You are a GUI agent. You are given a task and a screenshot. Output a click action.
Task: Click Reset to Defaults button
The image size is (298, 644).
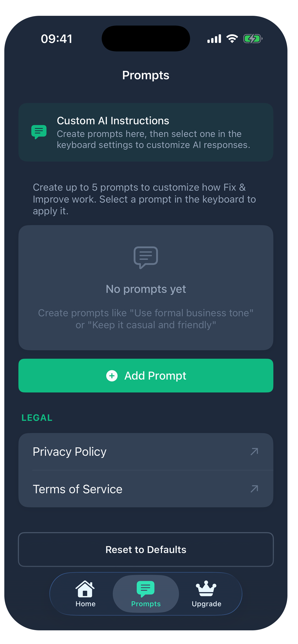pos(146,550)
